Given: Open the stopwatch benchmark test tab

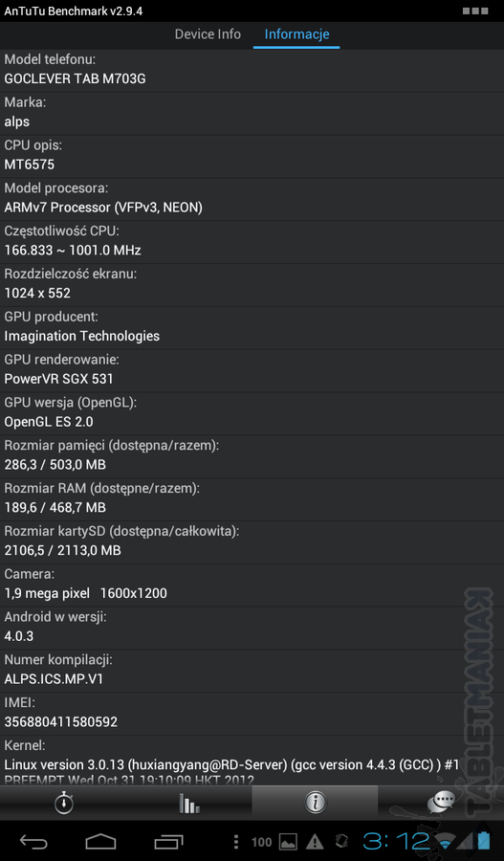Looking at the screenshot, I should (63, 803).
